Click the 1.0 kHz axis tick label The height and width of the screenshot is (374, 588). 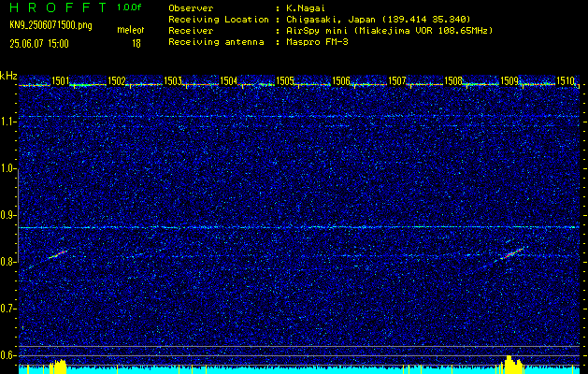coord(8,168)
